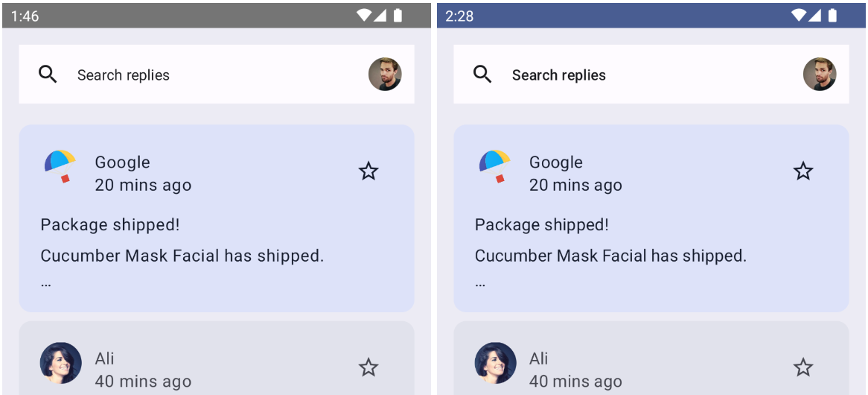868x395 pixels.
Task: Star Ali's email in the 1:46 screen
Action: tap(368, 367)
